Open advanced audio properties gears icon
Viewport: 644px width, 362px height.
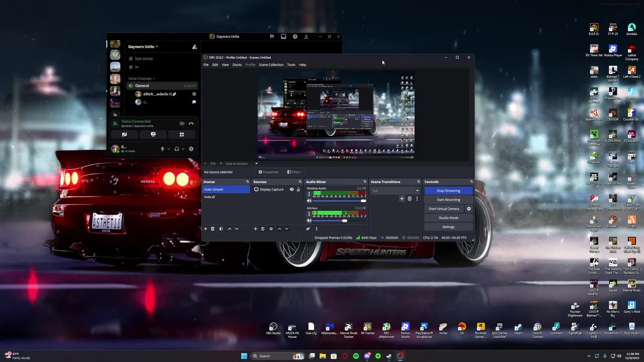click(x=308, y=229)
